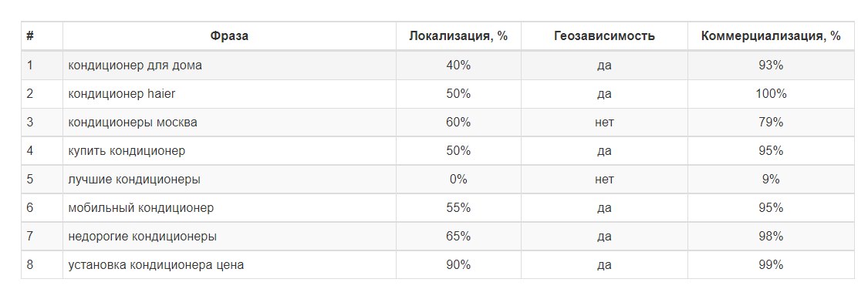The height and width of the screenshot is (289, 868).
Task: Click the 90% localization cell
Action: click(x=458, y=265)
